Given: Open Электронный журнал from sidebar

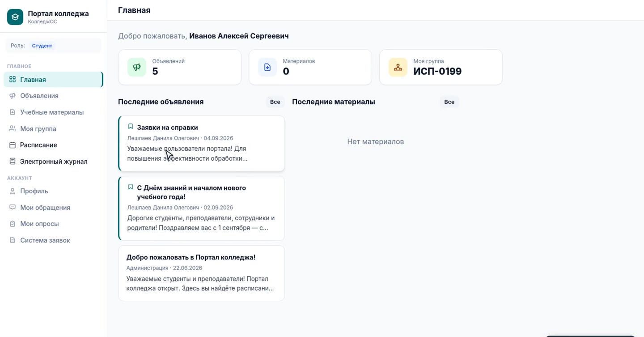Looking at the screenshot, I should (x=53, y=162).
